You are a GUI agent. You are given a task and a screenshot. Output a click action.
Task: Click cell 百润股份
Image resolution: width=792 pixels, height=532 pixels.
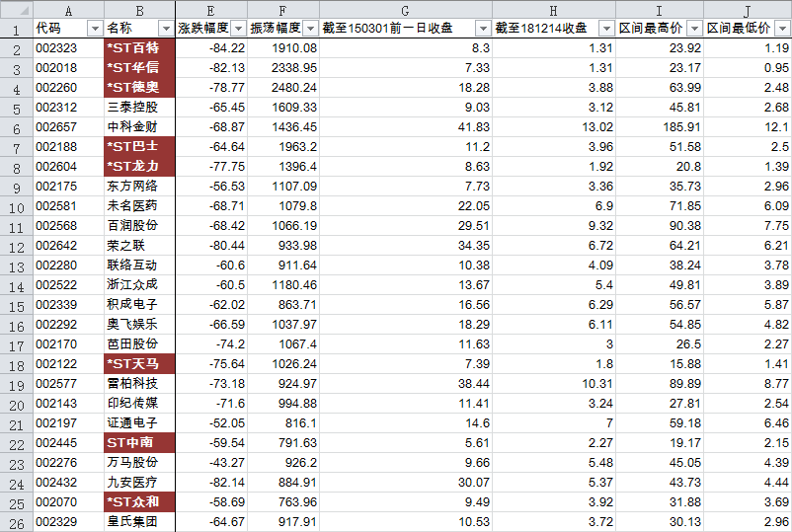tap(140, 226)
